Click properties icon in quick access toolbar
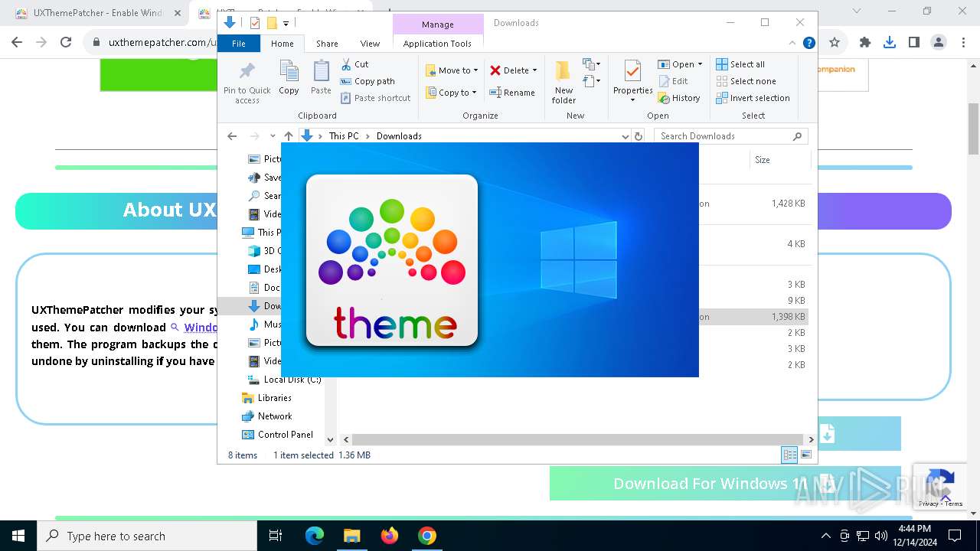The image size is (980, 551). (x=255, y=23)
